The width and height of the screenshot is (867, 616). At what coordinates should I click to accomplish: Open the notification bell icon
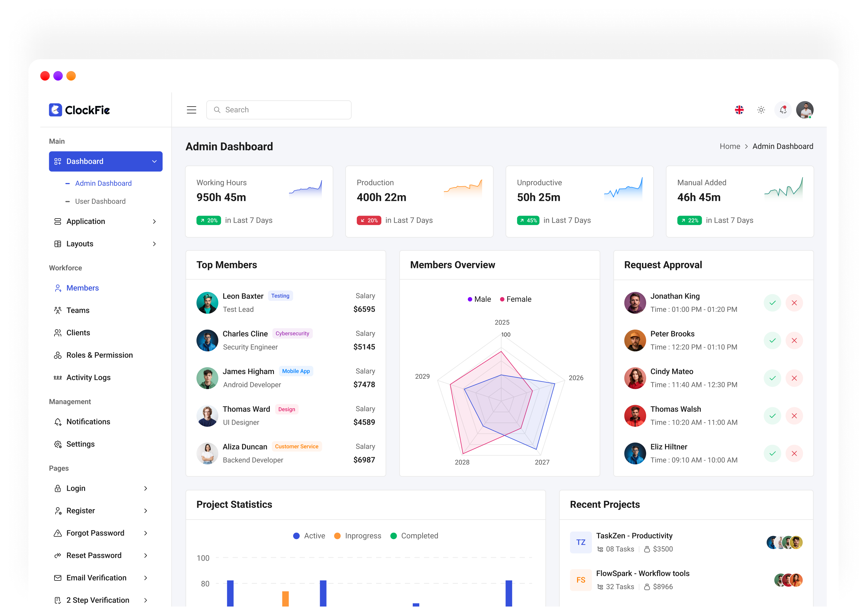[783, 110]
